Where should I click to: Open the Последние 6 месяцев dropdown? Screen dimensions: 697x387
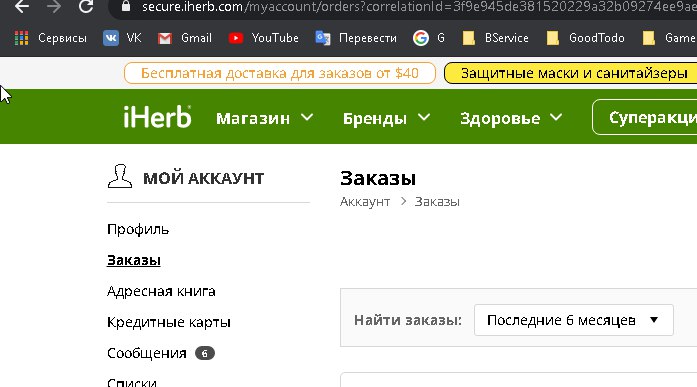click(573, 320)
